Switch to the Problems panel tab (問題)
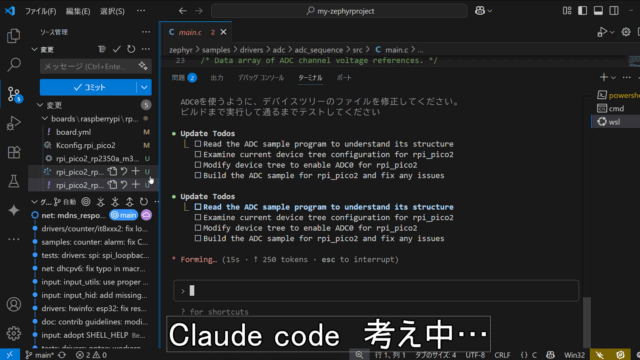The height and width of the screenshot is (360, 640). (184, 78)
